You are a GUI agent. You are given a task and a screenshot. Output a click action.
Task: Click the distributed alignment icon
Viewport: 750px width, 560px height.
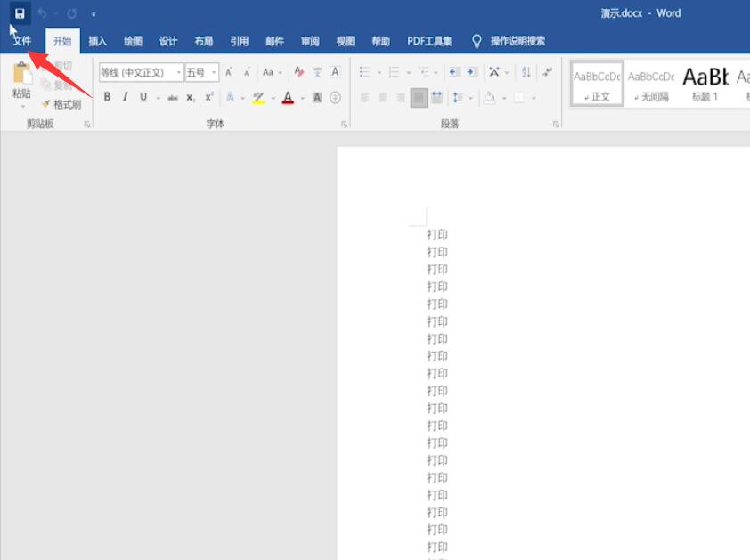(436, 98)
